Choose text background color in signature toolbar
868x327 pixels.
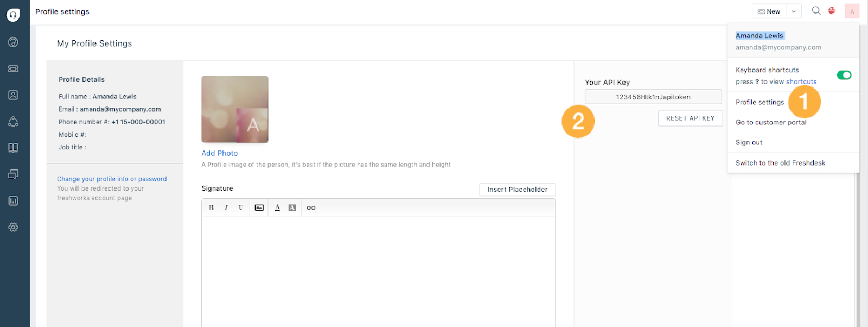point(292,207)
